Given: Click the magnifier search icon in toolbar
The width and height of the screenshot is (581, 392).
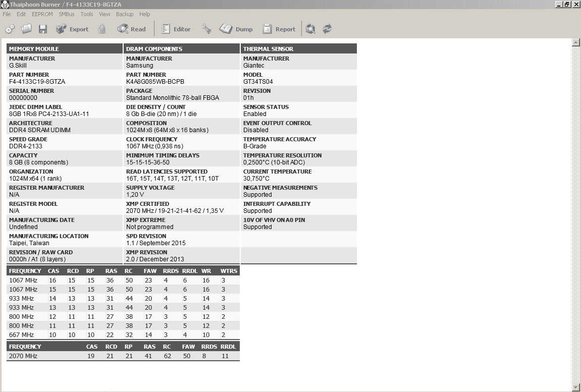Looking at the screenshot, I should pos(310,29).
